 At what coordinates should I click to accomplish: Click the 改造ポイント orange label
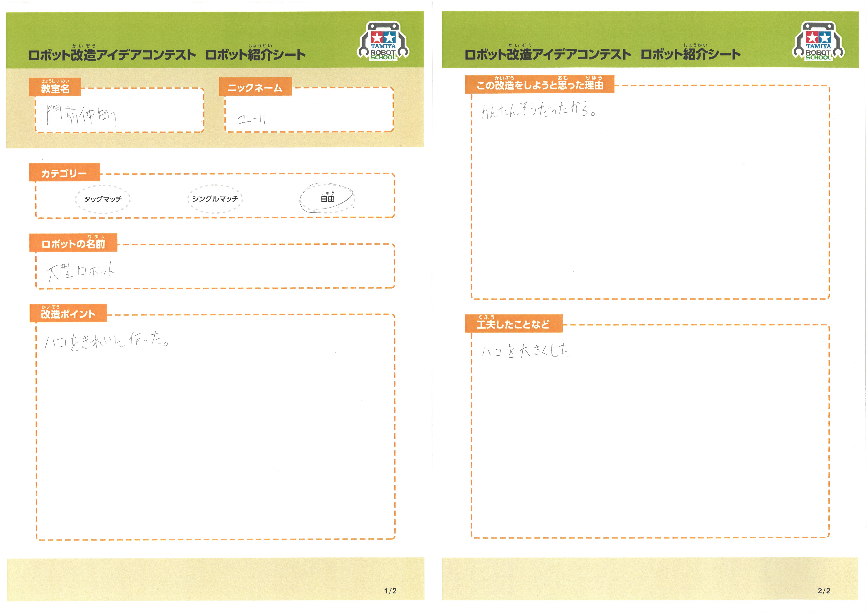[x=68, y=313]
